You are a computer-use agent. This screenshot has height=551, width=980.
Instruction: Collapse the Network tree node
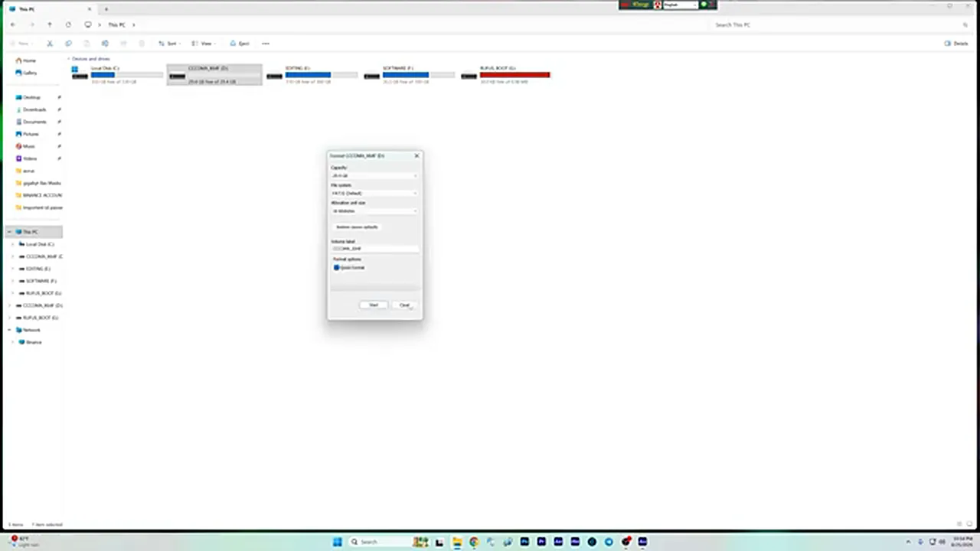point(9,330)
